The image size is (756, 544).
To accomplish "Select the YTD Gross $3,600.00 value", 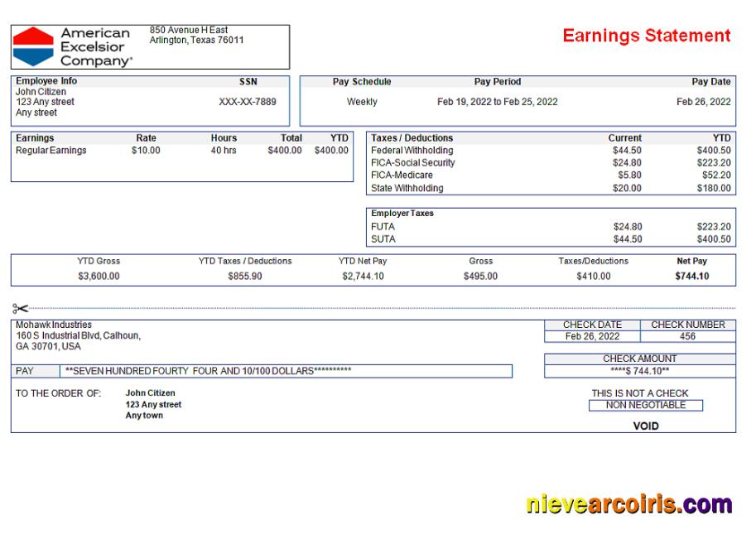I will pos(99,277).
